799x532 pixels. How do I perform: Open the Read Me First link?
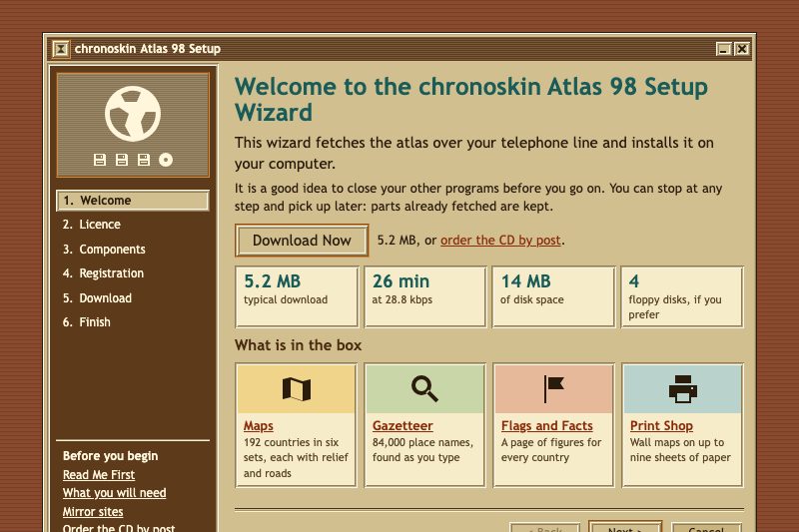point(99,475)
